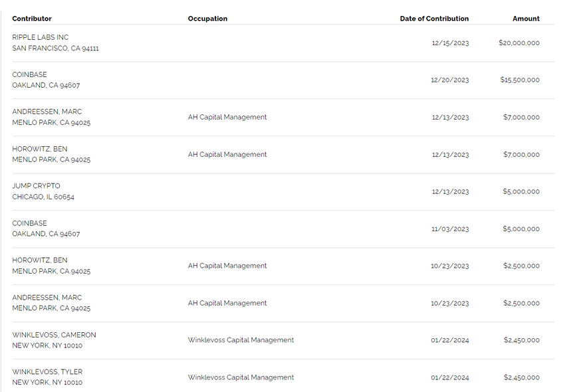Click the Chicago, IL 60654 address
Image resolution: width=565 pixels, height=392 pixels.
[43, 197]
